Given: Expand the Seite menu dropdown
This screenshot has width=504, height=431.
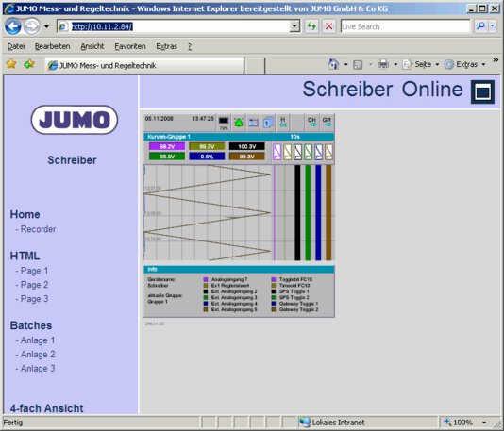Looking at the screenshot, I should (437, 64).
